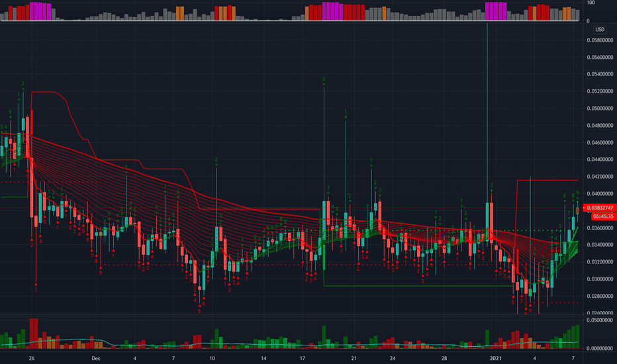Click the current price label 0.03832747
Viewport: 617px width, 364px height.
click(600, 208)
